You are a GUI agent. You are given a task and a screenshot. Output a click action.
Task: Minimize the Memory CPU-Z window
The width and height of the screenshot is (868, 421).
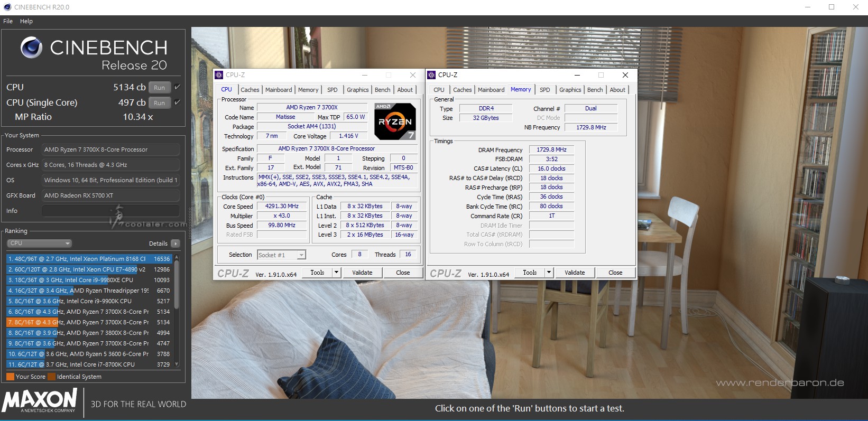577,75
